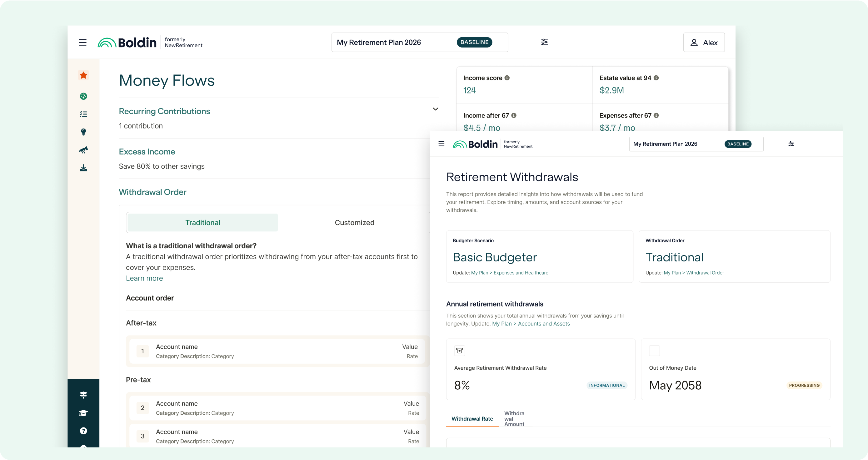Open plan settings sliders icon in top header
Screen dimensions: 868x460
click(544, 42)
